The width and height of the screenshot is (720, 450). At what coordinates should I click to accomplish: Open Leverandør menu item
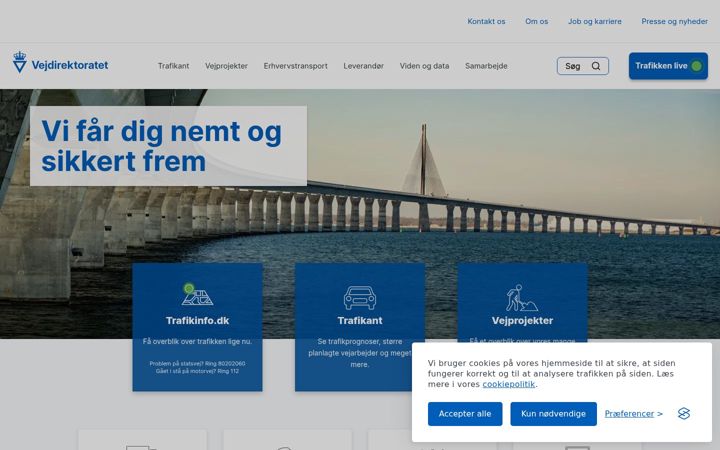click(x=363, y=66)
